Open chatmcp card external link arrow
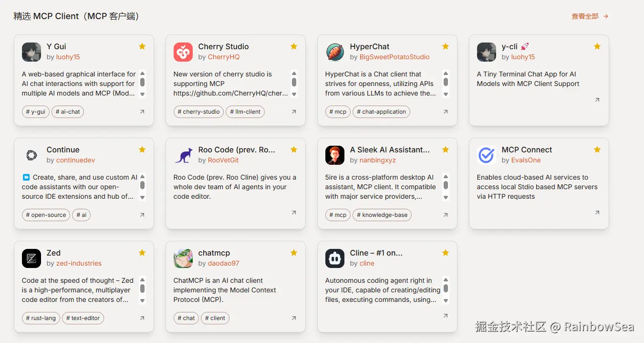The image size is (644, 343). point(294,318)
